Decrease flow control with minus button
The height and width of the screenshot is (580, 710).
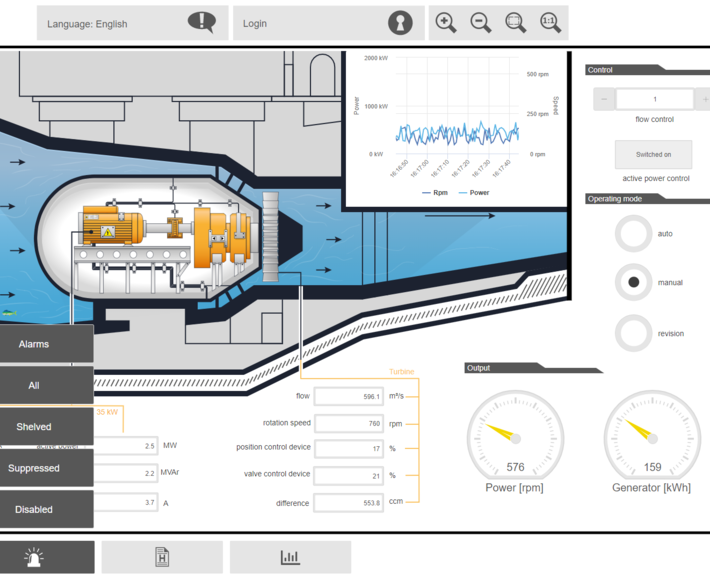(604, 99)
